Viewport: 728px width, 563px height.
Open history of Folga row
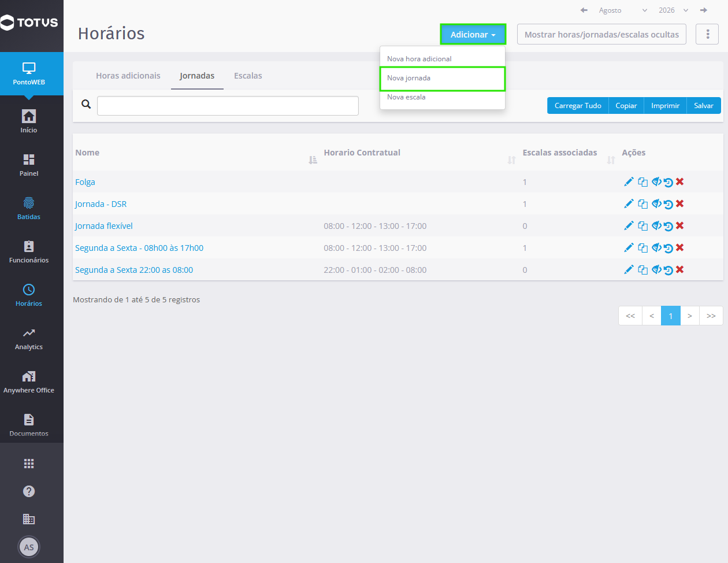click(668, 182)
